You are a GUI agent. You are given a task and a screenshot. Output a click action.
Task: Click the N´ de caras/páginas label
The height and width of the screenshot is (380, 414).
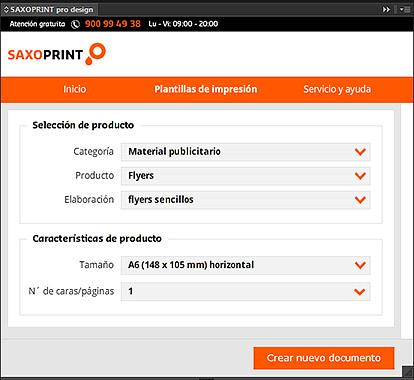(x=71, y=291)
